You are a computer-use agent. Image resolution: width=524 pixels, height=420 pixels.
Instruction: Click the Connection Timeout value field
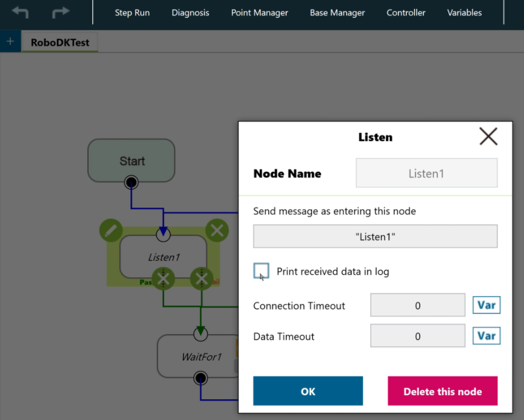point(417,306)
